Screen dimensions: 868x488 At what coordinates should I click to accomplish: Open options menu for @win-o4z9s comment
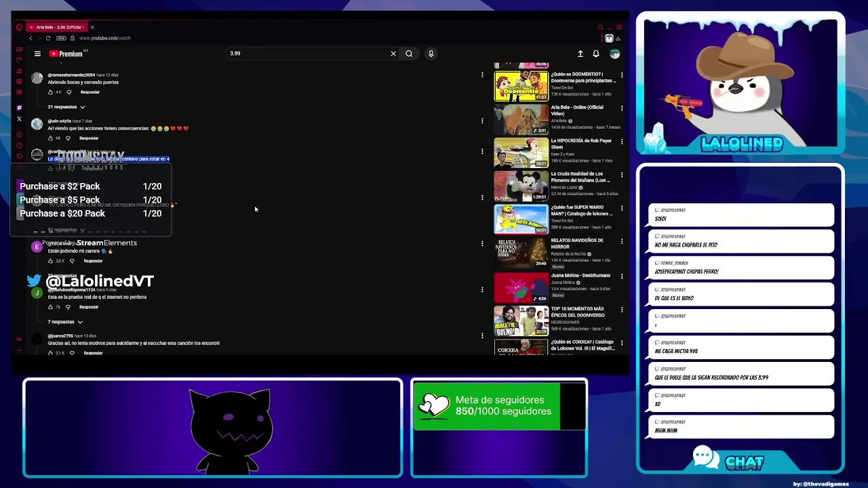coord(482,121)
